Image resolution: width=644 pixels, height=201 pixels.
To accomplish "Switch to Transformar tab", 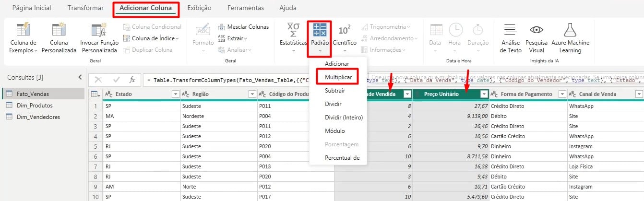I will (85, 8).
